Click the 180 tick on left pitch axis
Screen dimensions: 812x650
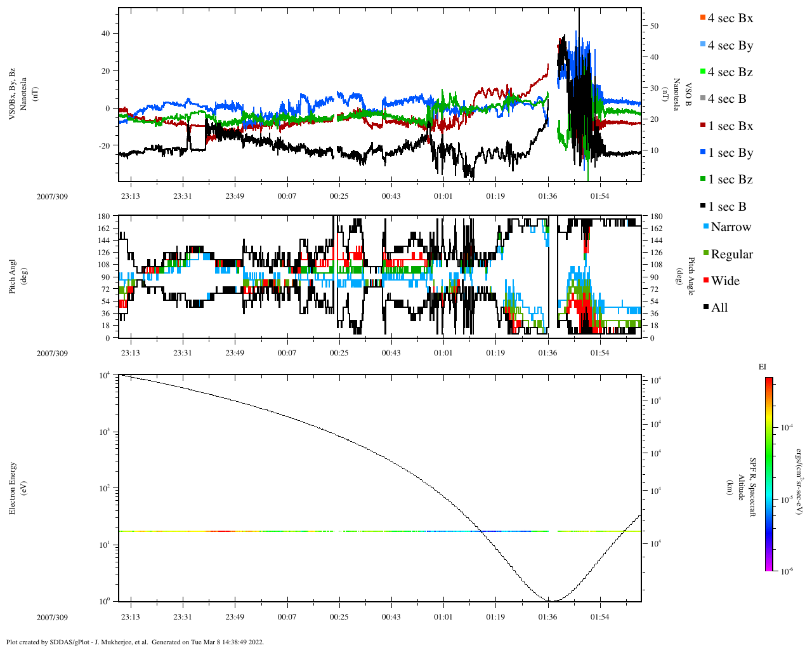coord(105,216)
